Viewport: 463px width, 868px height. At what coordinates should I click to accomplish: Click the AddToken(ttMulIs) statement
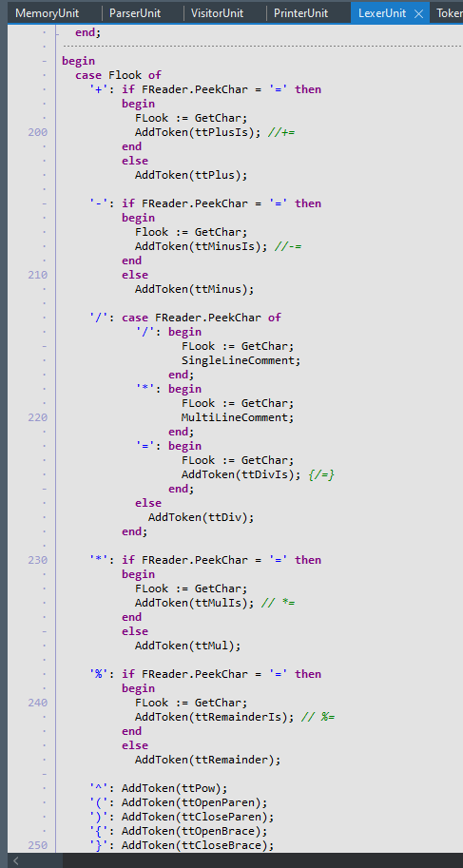[x=194, y=603]
